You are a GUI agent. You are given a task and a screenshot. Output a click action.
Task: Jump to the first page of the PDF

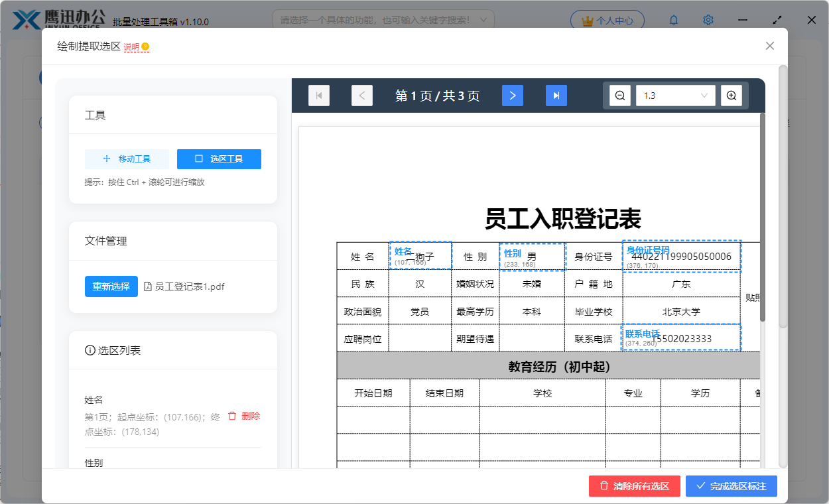point(319,95)
